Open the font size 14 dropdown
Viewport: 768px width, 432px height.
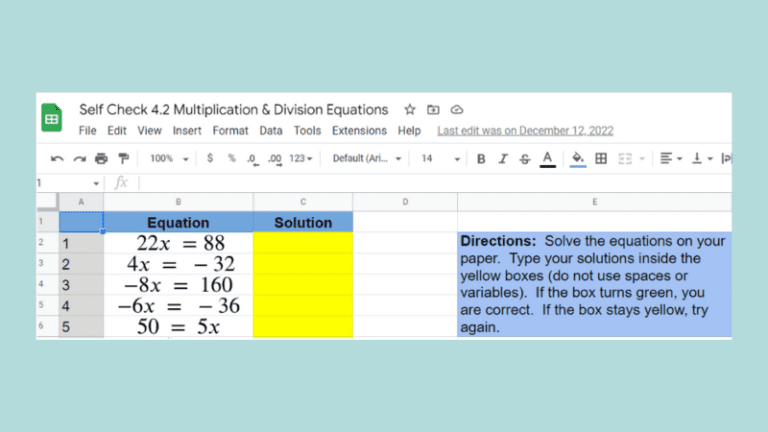click(x=440, y=159)
